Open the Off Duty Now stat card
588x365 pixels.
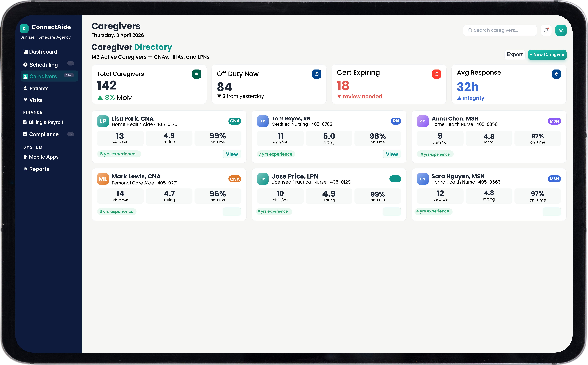click(x=269, y=84)
